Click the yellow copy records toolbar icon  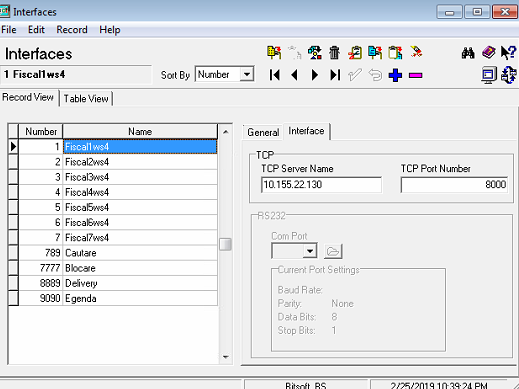[274, 53]
